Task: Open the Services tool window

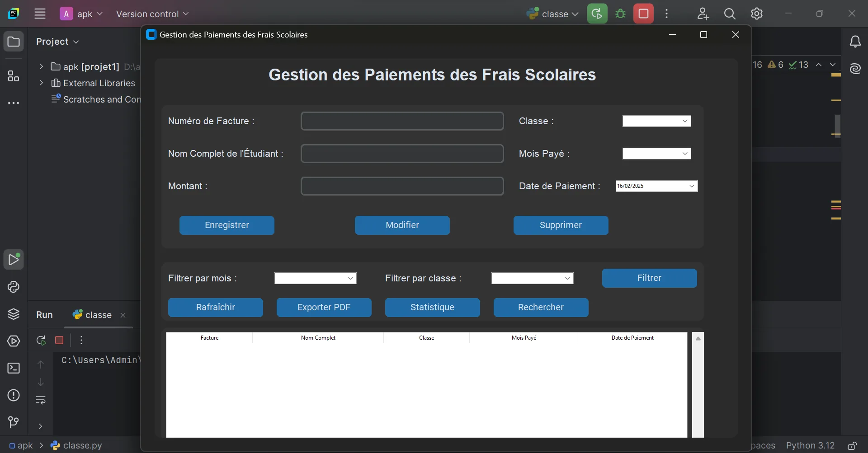Action: 14,340
